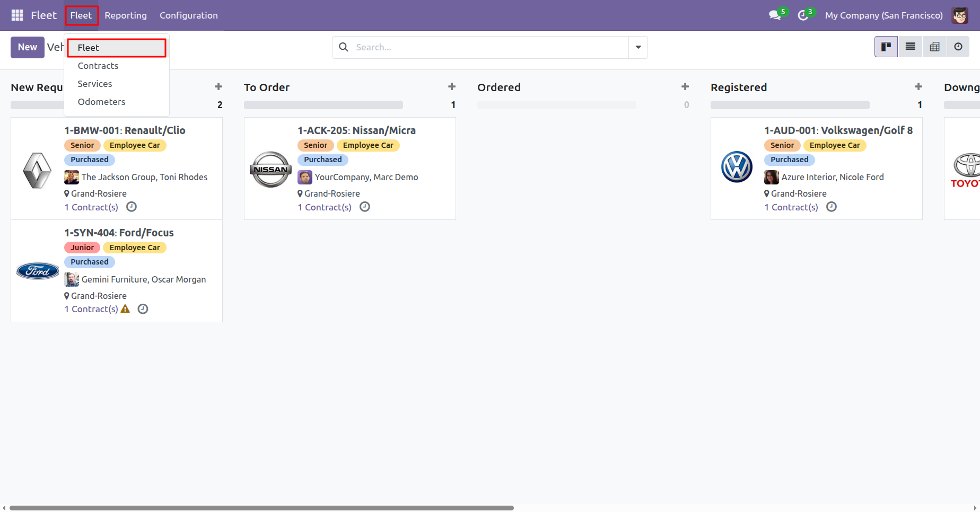Schedule activity on Nissan/Micra card
Viewport: 980px width, 512px height.
pos(365,207)
